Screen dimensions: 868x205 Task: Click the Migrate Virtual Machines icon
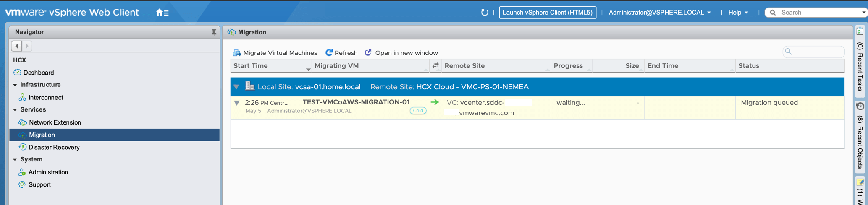click(x=237, y=53)
